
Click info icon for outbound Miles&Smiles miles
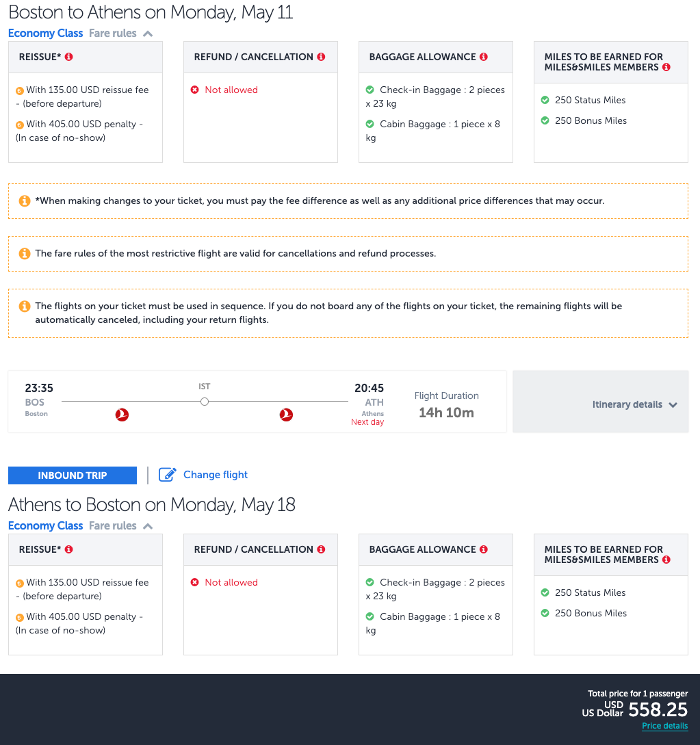click(666, 67)
